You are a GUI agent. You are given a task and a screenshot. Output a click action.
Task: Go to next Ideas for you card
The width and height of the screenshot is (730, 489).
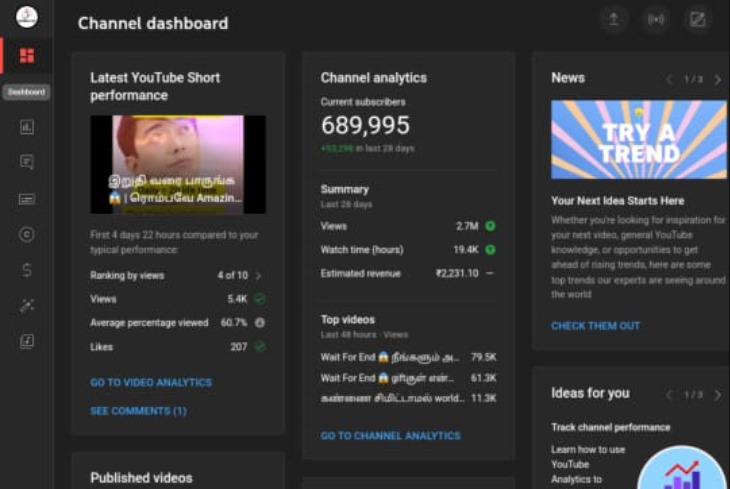click(x=717, y=395)
